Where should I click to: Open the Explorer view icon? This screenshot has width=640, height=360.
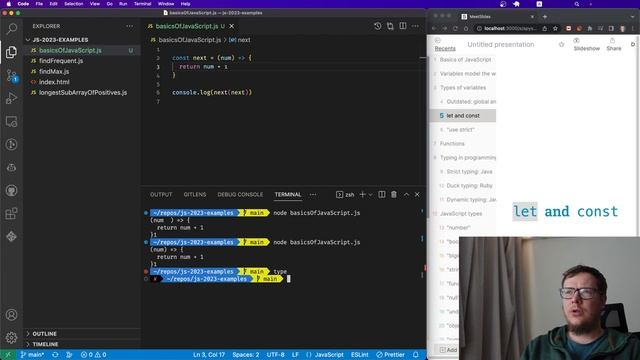11,52
